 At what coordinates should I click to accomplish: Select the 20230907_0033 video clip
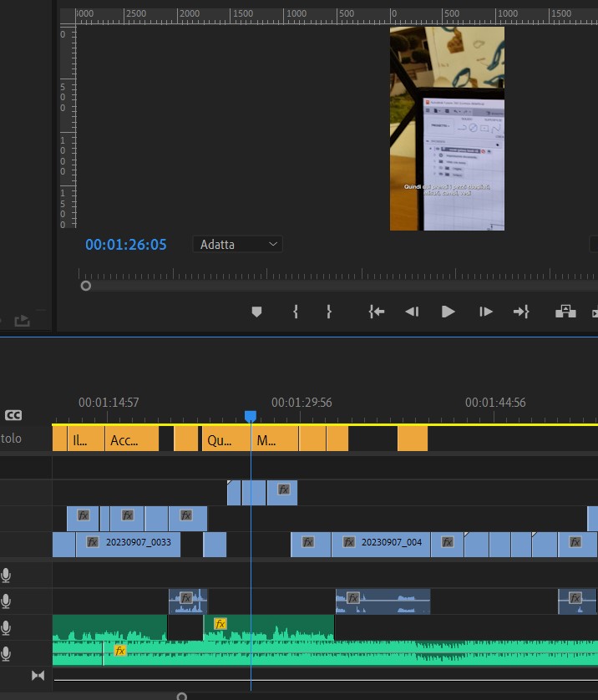point(138,542)
